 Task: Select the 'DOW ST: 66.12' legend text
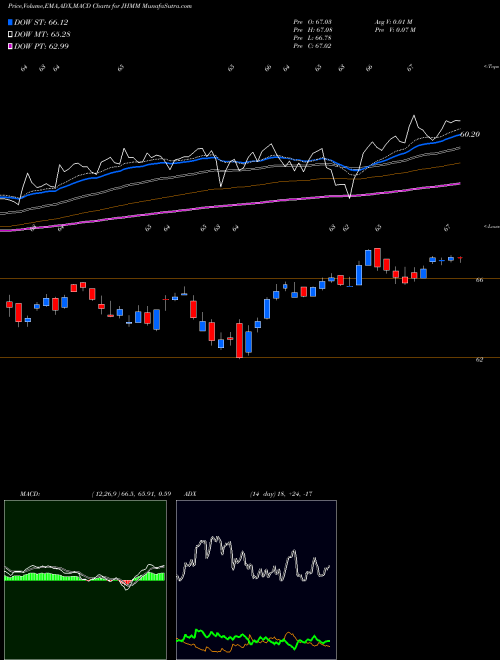[x=41, y=22]
